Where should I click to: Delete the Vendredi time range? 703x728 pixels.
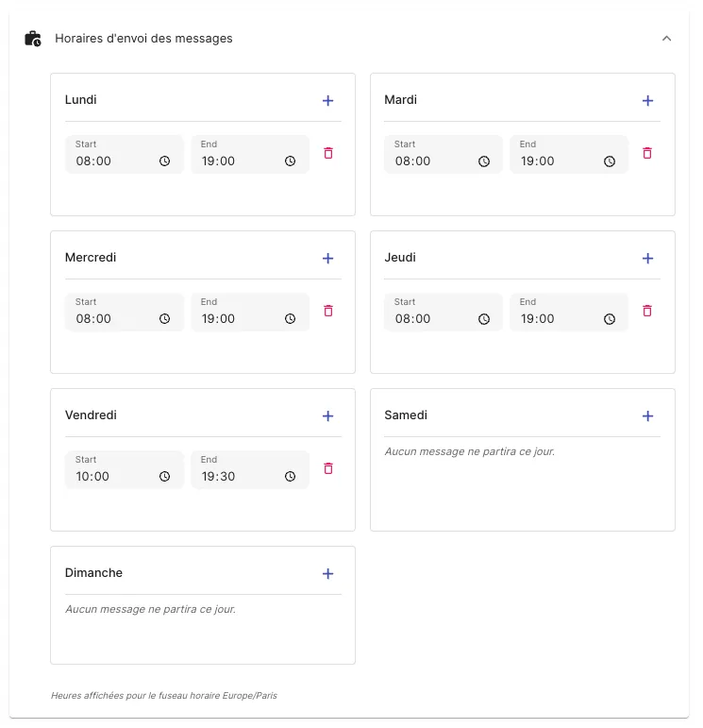click(x=328, y=468)
